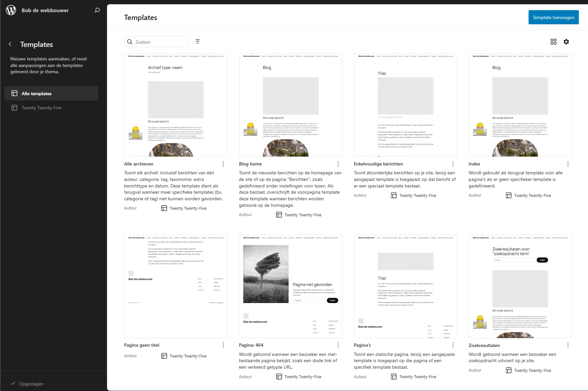The height and width of the screenshot is (391, 588).
Task: Click the theme icon beside Pagina's template
Action: [x=394, y=377]
